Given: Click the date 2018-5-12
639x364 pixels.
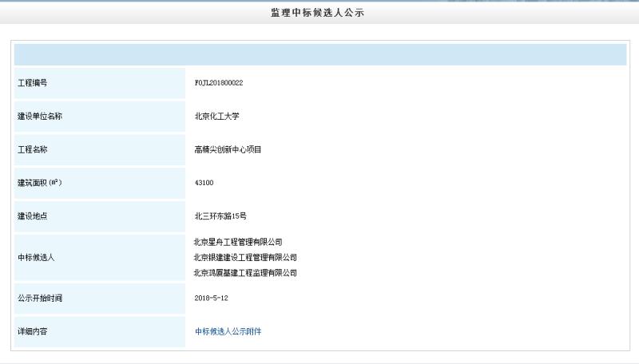Looking at the screenshot, I should (211, 298).
